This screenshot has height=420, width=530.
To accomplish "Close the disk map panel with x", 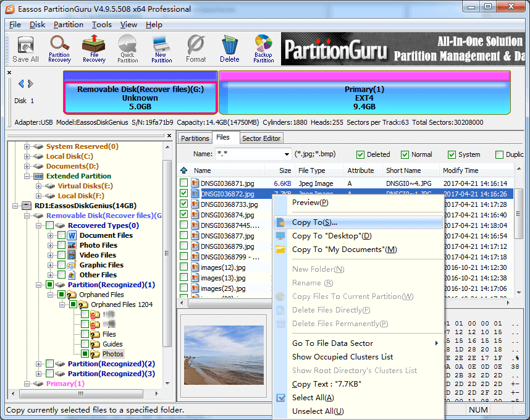I will pyautogui.click(x=9, y=73).
